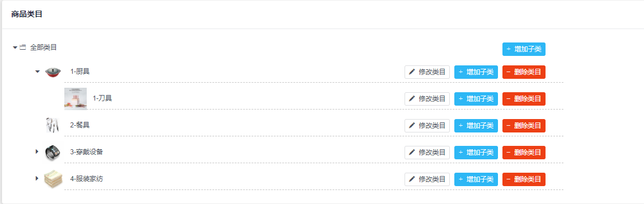Click the folder icon beside 全部类目
Screen dimensions: 644x204
[23, 48]
